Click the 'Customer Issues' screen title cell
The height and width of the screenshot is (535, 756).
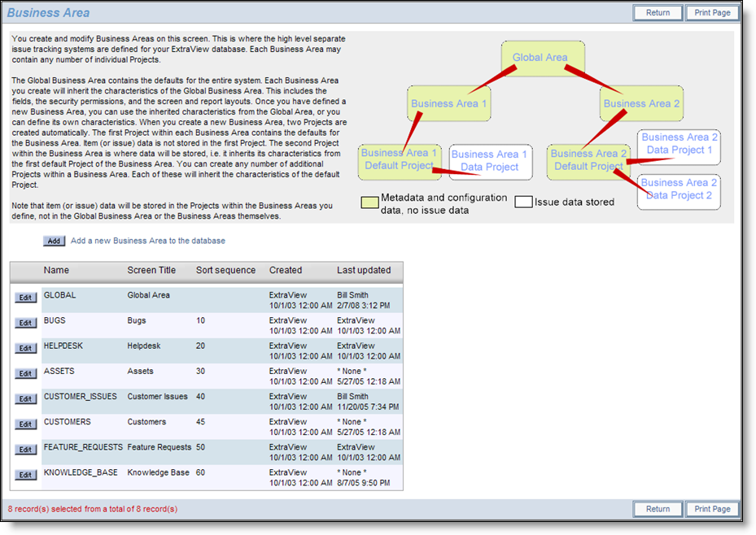[158, 396]
